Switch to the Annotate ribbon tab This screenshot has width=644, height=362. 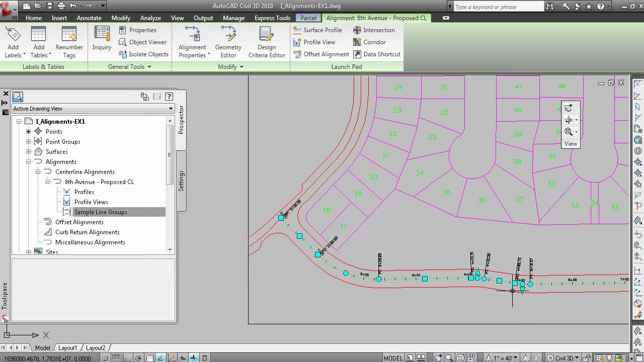[x=89, y=18]
